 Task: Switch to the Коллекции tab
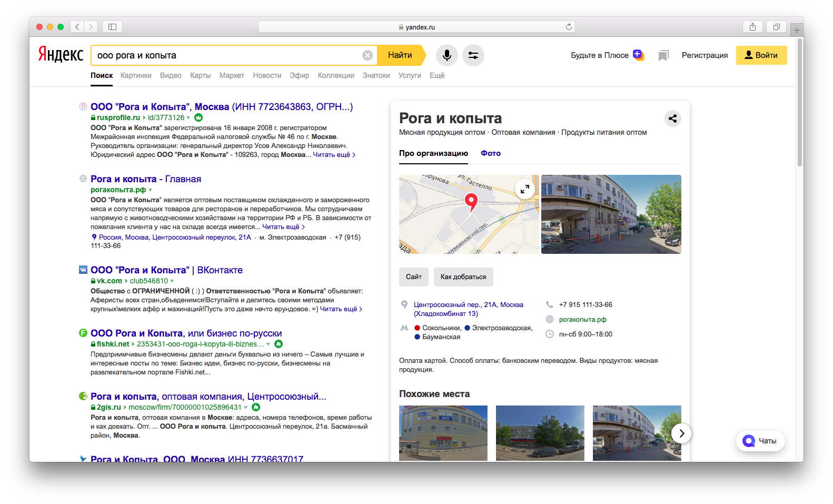tap(336, 75)
